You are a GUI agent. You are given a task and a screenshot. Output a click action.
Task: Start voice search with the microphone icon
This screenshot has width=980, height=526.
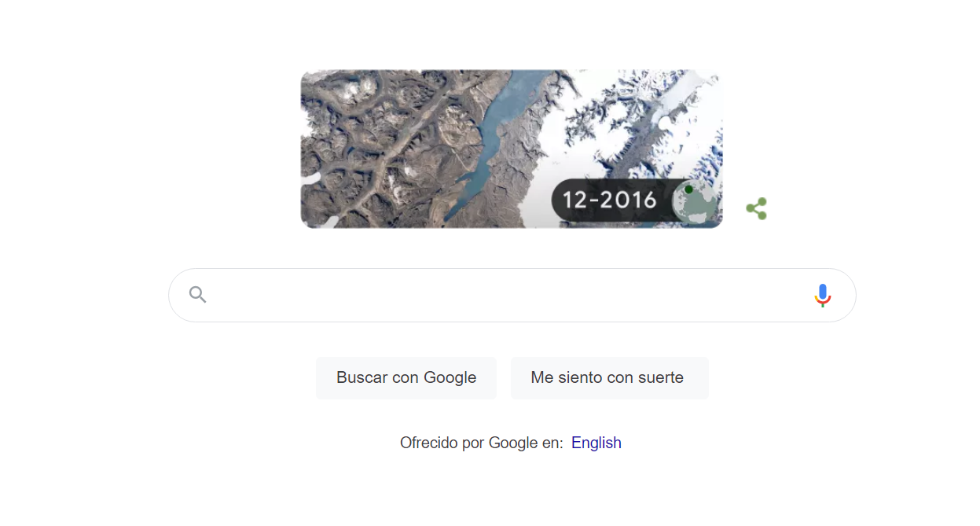click(822, 296)
